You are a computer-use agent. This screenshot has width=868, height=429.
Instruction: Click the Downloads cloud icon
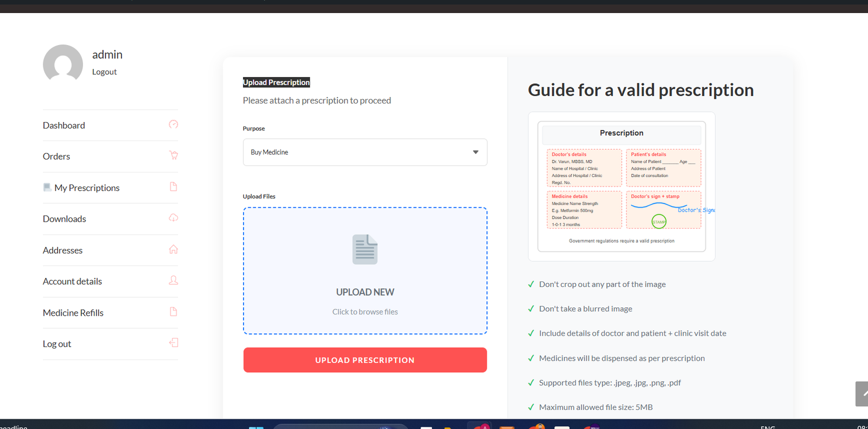point(174,218)
